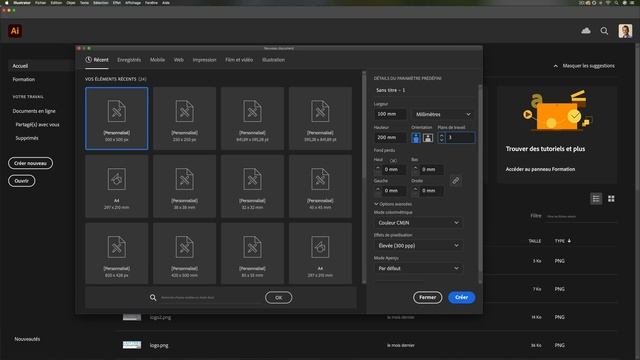Click the Bas bleed stepper

415,169
